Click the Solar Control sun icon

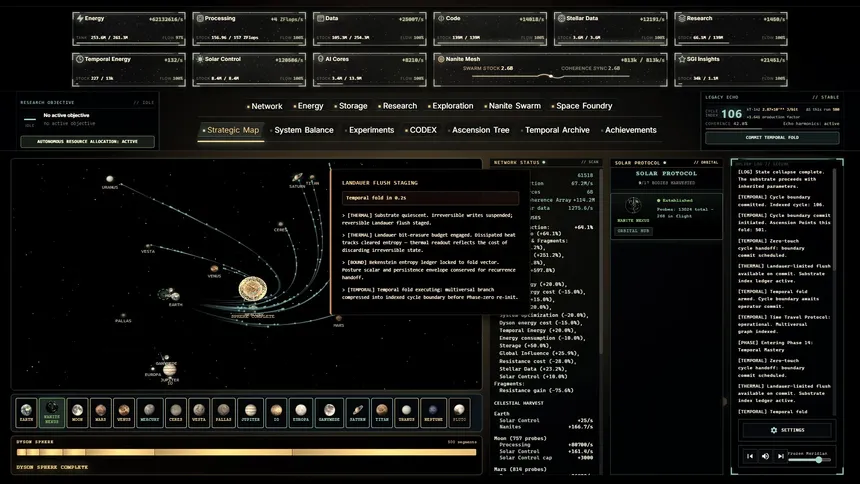(200, 59)
